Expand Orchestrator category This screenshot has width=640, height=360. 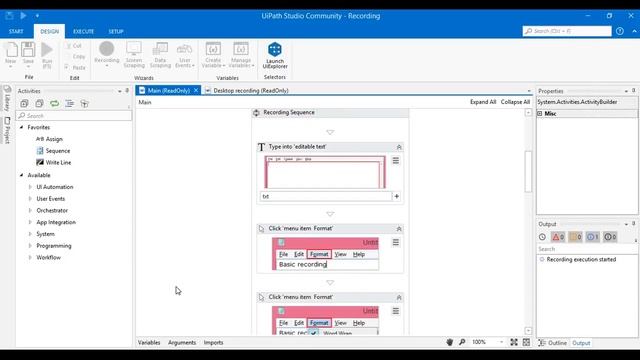(30, 211)
